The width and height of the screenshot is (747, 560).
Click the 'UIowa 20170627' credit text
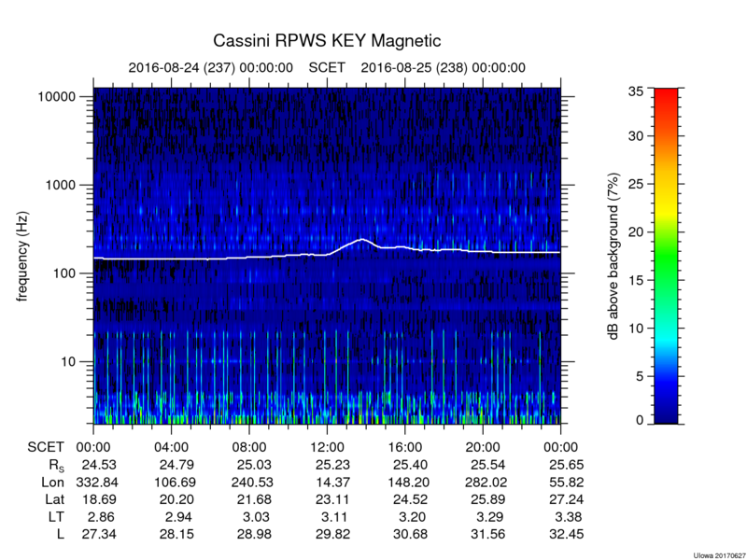pyautogui.click(x=719, y=555)
